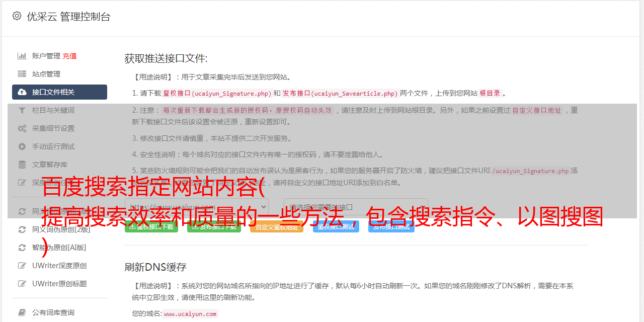
Task: Click the edit icon for UWriter深度原创
Action: tap(22, 266)
